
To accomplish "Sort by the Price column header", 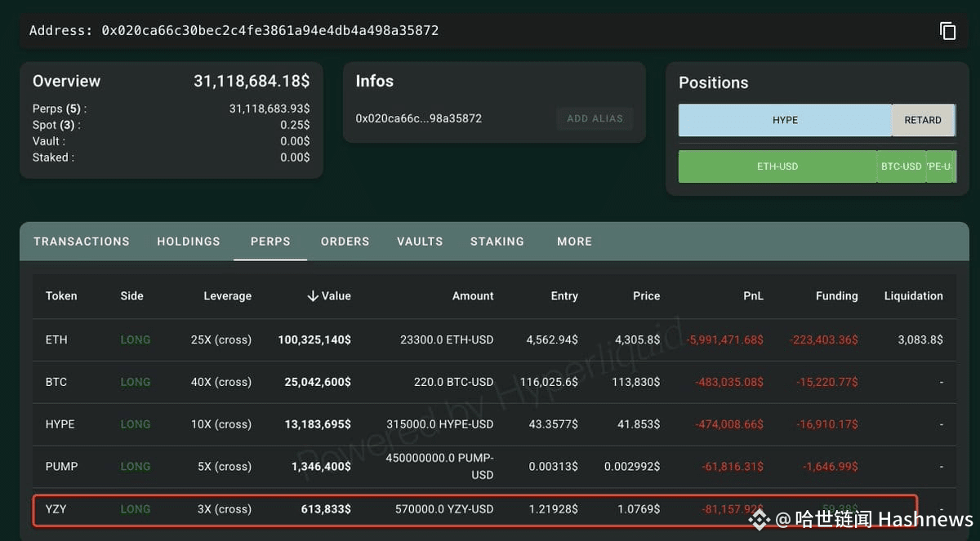I will point(646,296).
